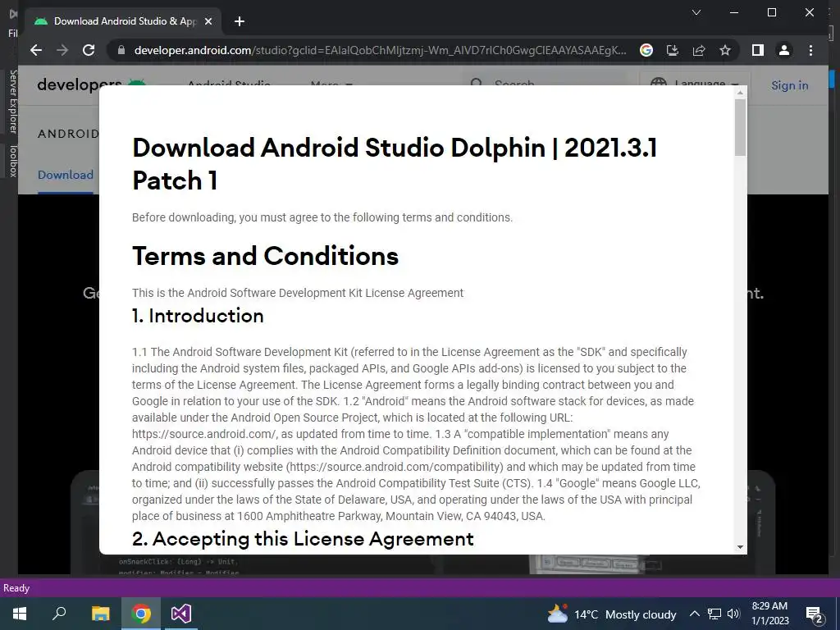The image size is (840, 630).
Task: Close the Download Android Studio tab
Action: pos(208,21)
